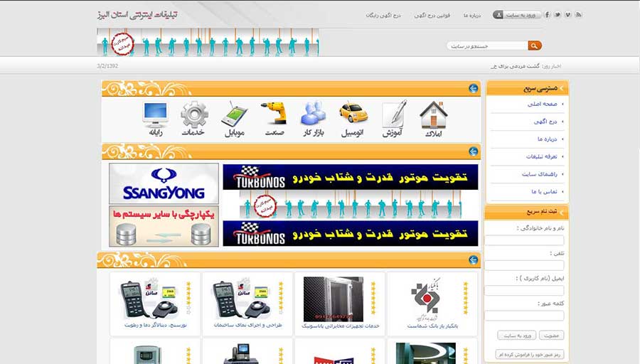
Task: Open the silhouettes banner between the Turbonos ads
Action: pyautogui.click(x=350, y=205)
